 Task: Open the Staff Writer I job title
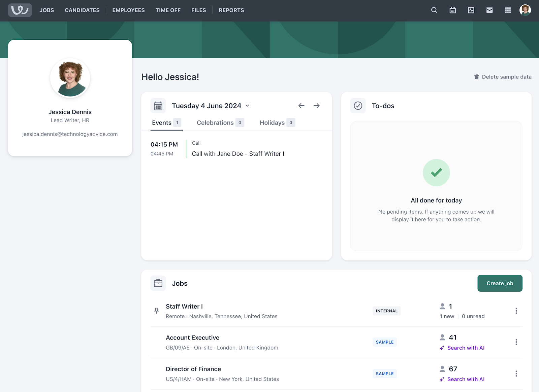(x=184, y=307)
